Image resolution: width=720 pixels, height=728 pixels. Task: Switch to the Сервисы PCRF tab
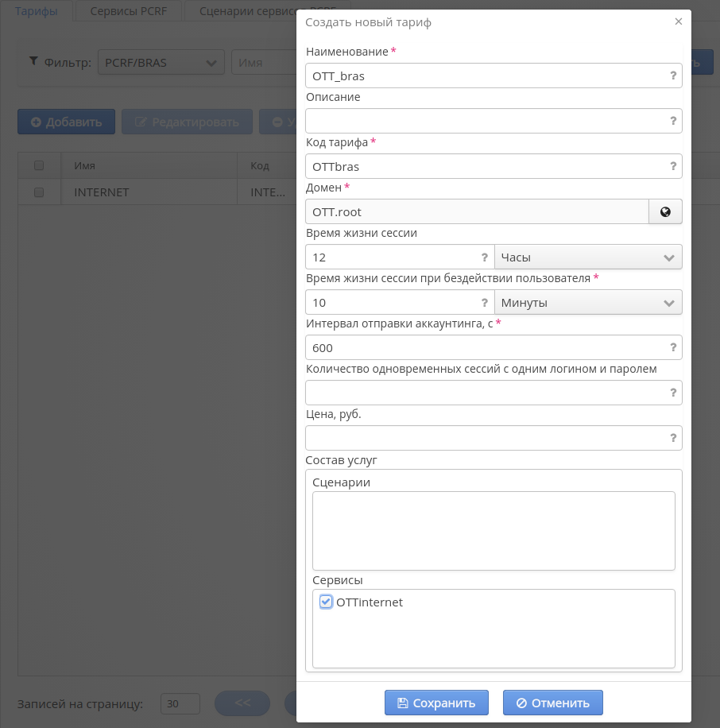(x=127, y=10)
